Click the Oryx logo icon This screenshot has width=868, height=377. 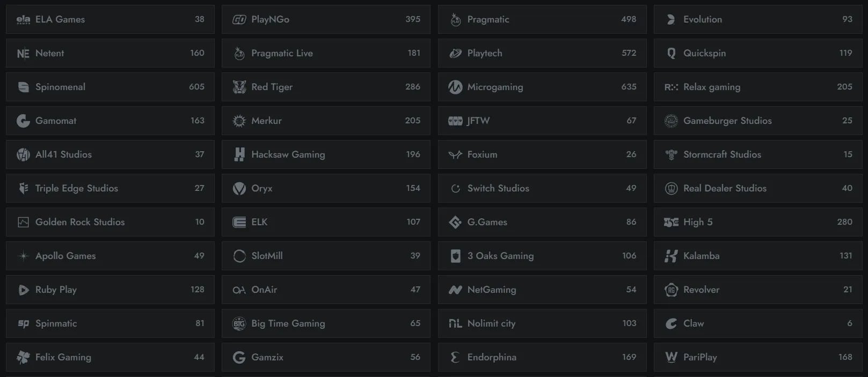point(239,188)
